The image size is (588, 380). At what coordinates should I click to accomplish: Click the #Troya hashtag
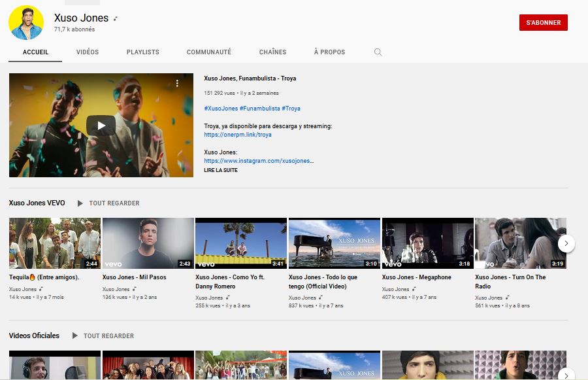[x=291, y=108]
